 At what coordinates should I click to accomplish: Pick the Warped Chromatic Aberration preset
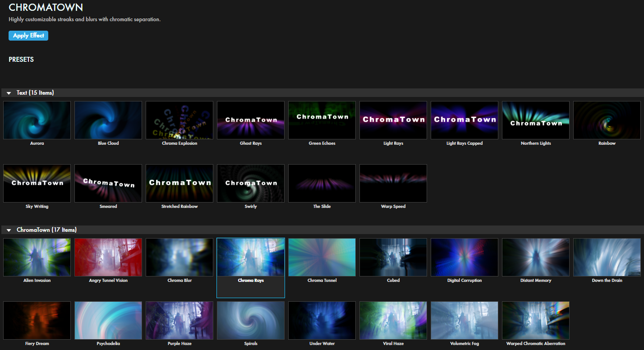[x=536, y=320]
